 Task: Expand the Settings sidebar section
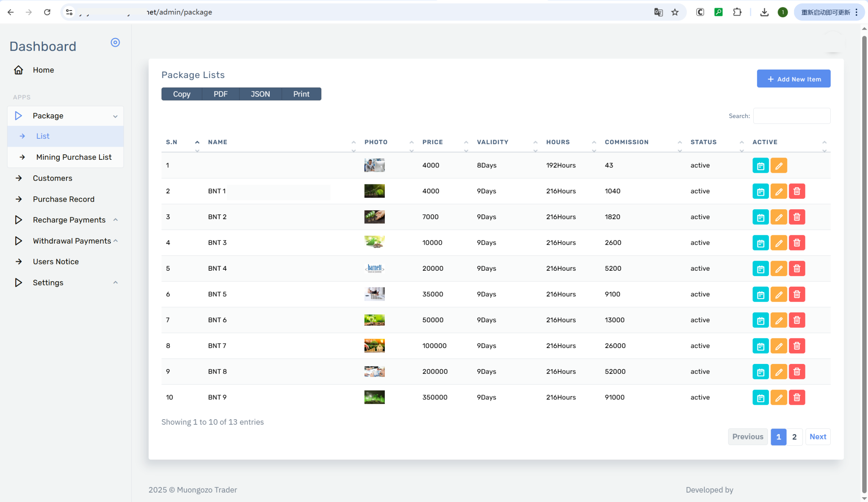[x=48, y=283]
